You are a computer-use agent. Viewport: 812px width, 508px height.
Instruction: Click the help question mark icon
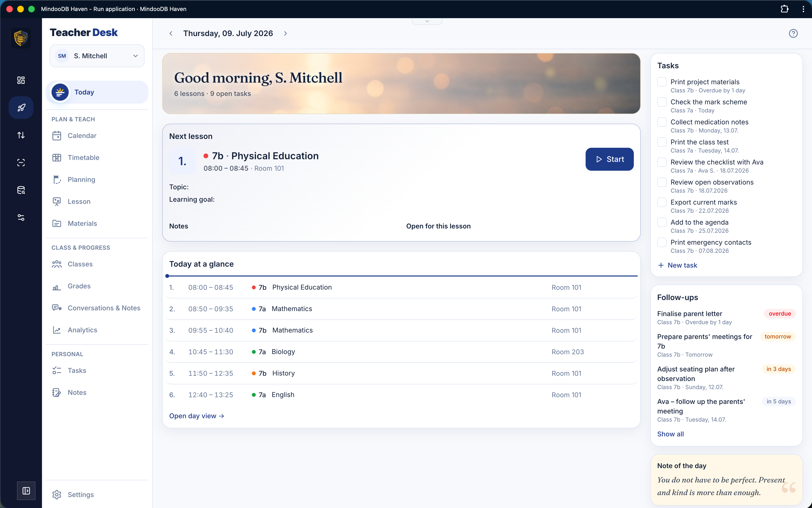pyautogui.click(x=793, y=33)
